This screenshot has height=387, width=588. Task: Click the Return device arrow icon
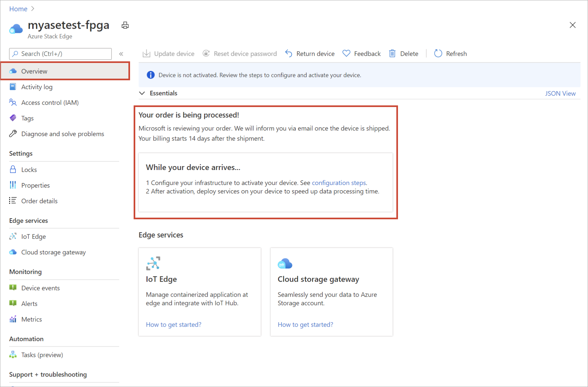point(288,54)
